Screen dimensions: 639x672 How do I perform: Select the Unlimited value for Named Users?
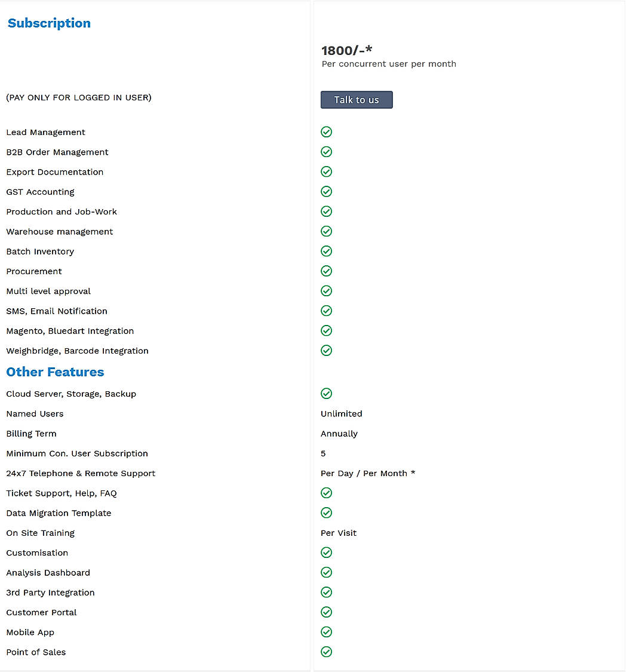341,413
